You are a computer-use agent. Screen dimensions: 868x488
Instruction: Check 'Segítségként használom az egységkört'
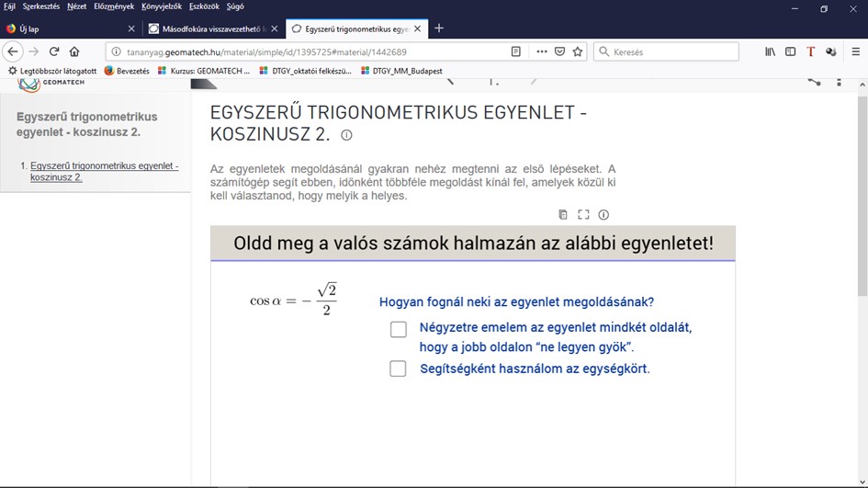tap(398, 369)
